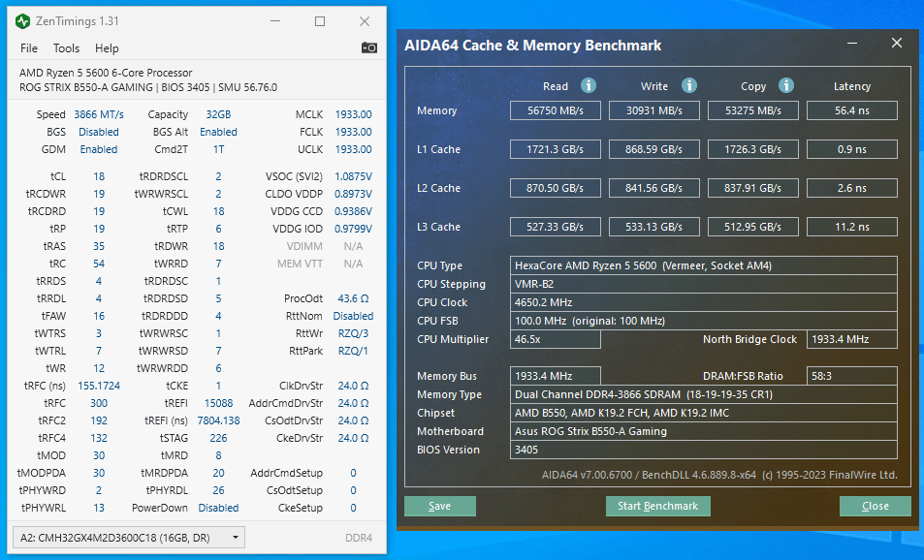The width and height of the screenshot is (924, 560).
Task: Click the Motherboard Asus ROG Strix field
Action: click(x=704, y=431)
